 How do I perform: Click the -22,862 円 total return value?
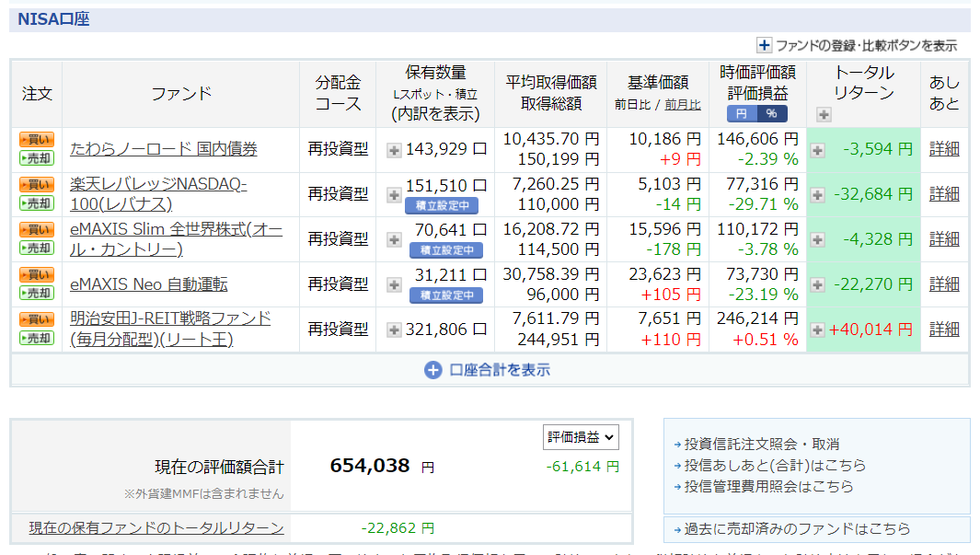(x=398, y=528)
